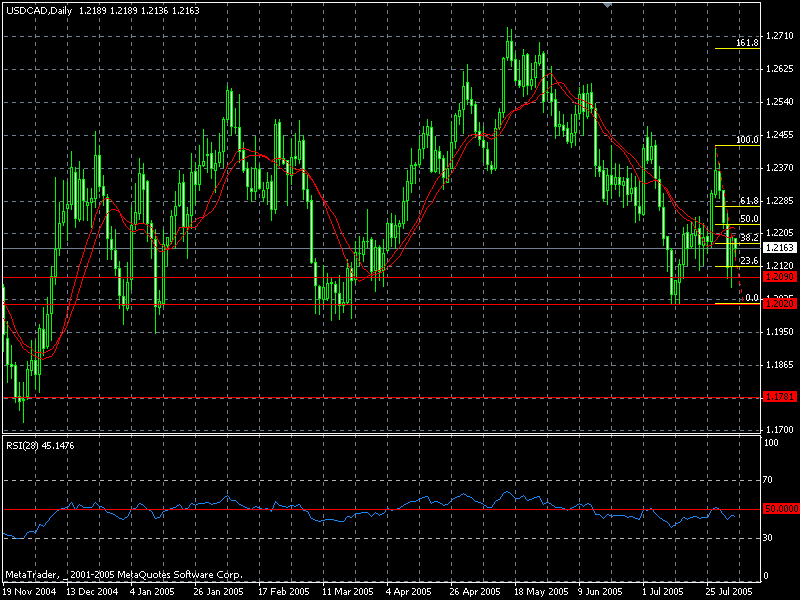Click the 25 Jul 2005 date label
Image resolution: width=800 pixels, height=600 pixels.
pos(730,592)
